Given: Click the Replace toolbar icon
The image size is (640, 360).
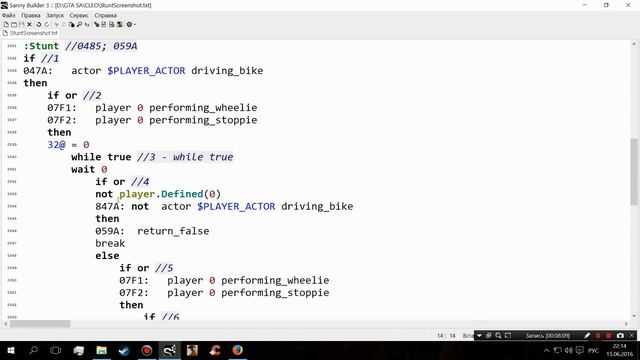Looking at the screenshot, I should click(x=87, y=24).
